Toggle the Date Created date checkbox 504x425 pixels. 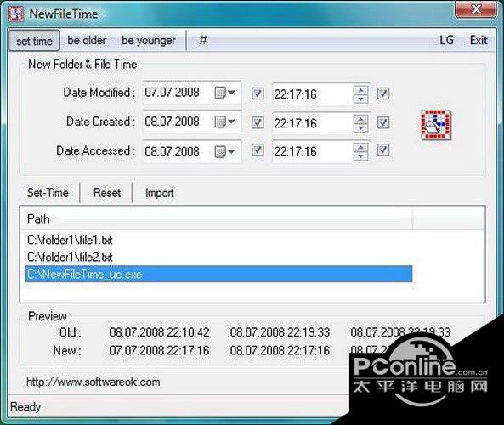(258, 122)
